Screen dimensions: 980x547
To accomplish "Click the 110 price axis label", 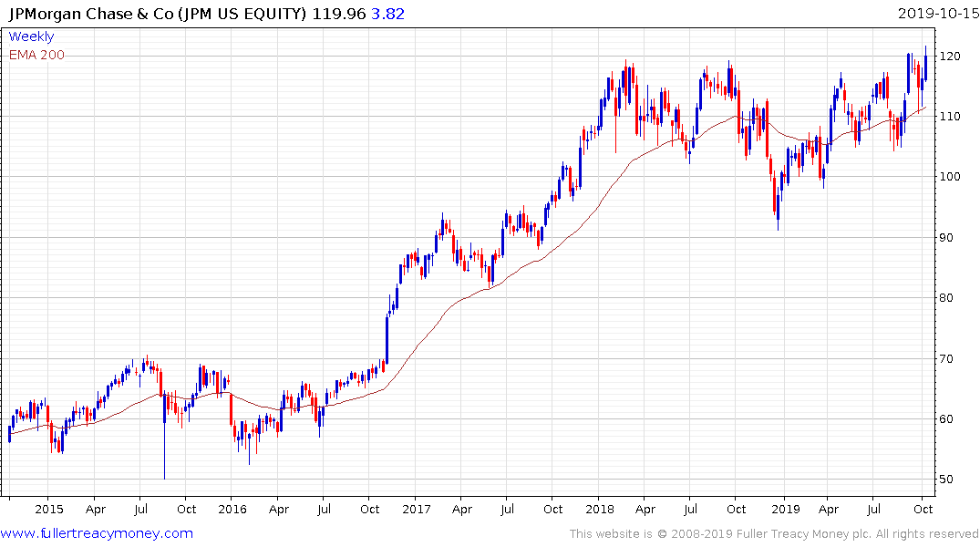I will [951, 117].
